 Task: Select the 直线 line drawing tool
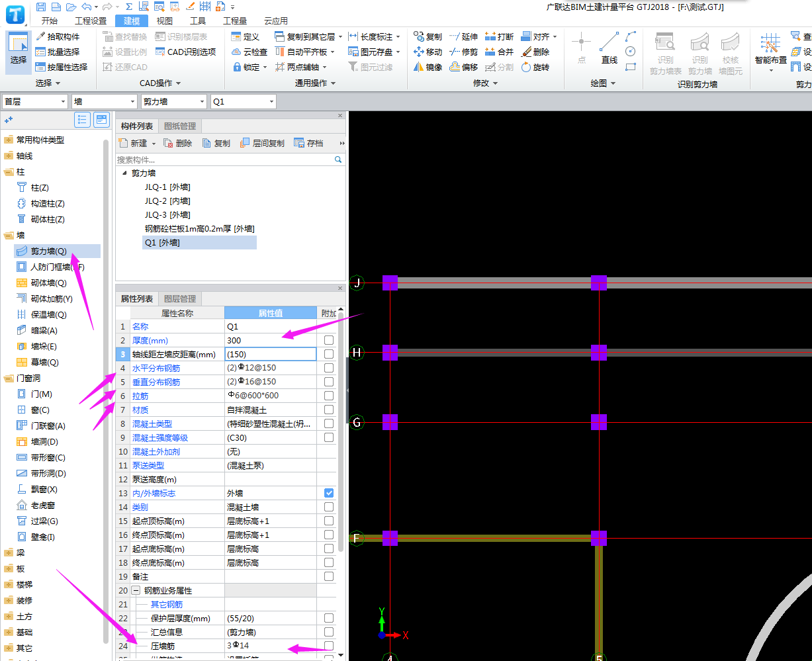(609, 48)
